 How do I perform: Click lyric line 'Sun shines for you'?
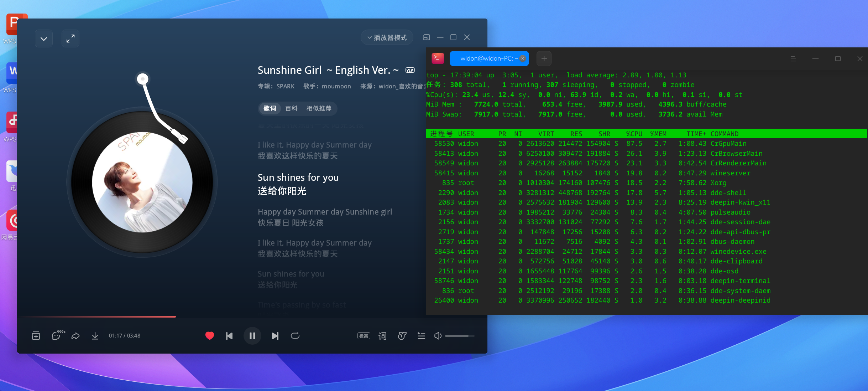298,178
